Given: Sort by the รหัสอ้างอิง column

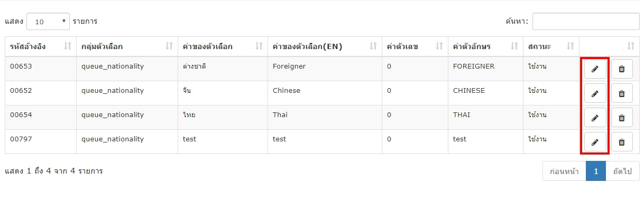Looking at the screenshot, I should click(x=41, y=46).
